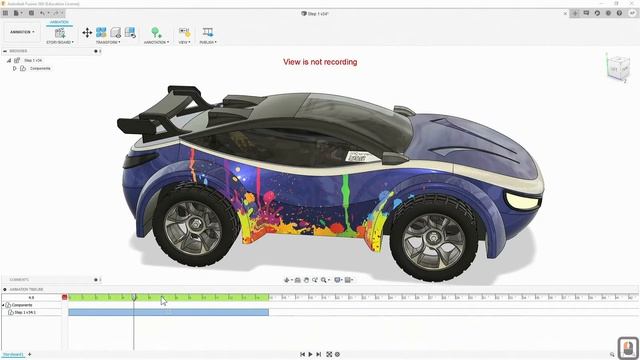
Task: Select the Animation ribbon tab
Action: 59,22
